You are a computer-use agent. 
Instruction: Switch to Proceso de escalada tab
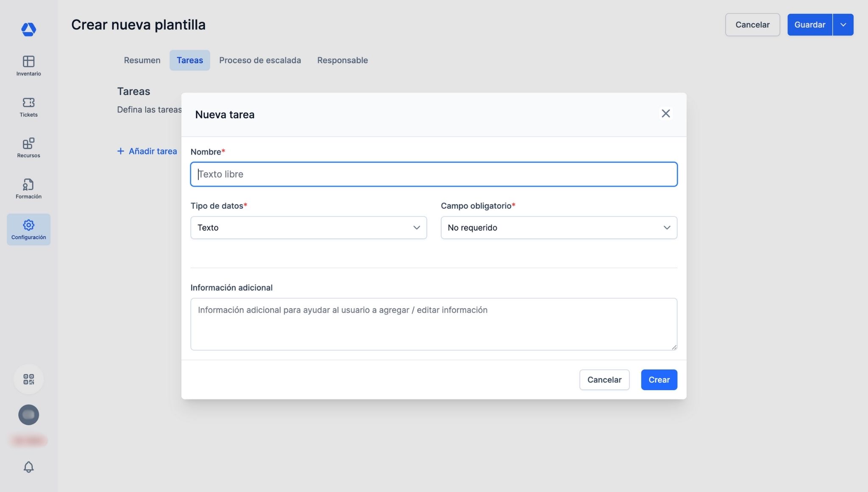coord(260,60)
